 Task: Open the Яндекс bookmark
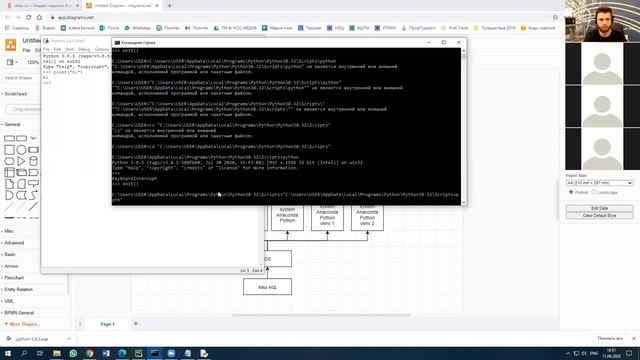tap(45, 28)
